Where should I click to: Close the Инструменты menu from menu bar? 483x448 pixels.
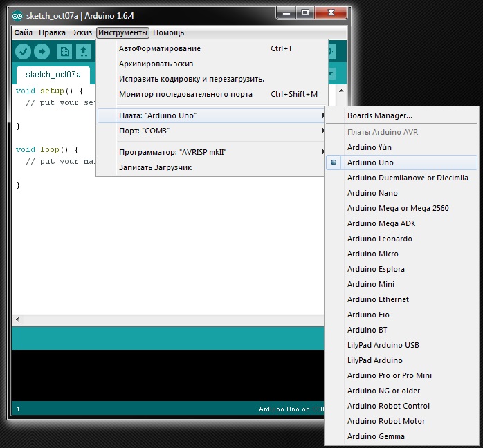click(122, 32)
